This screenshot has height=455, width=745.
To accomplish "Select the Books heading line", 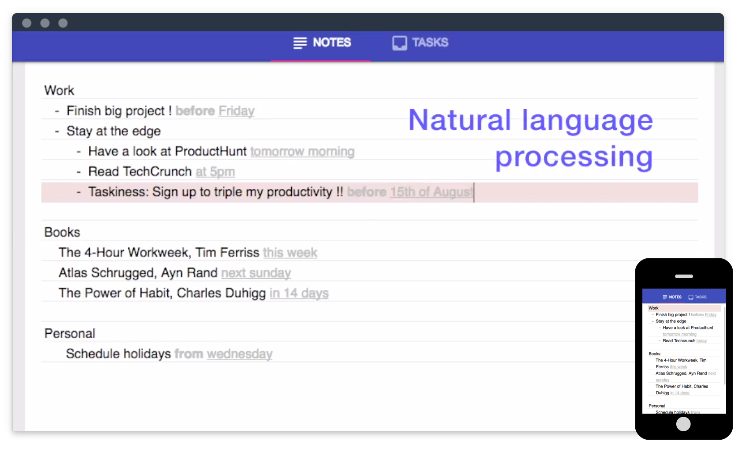I will click(x=62, y=232).
